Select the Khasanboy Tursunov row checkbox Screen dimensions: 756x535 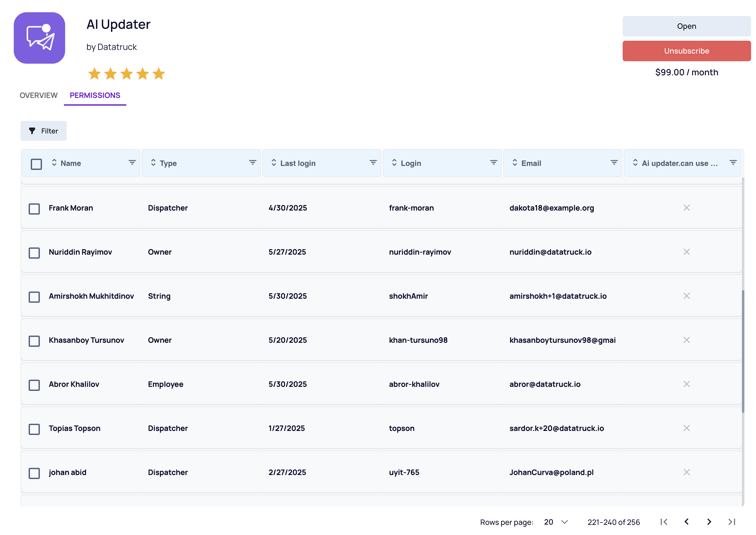[x=34, y=341]
